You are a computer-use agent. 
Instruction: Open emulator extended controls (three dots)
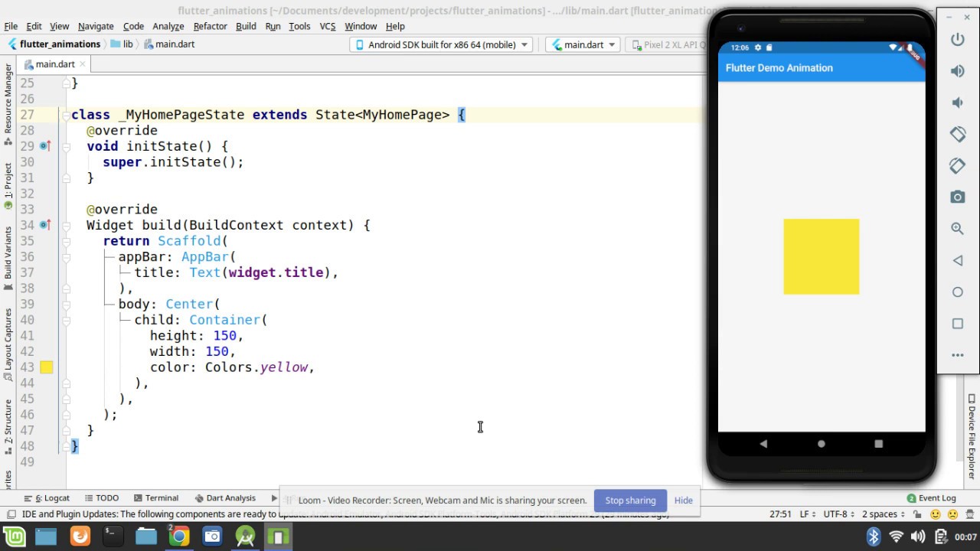(x=957, y=355)
